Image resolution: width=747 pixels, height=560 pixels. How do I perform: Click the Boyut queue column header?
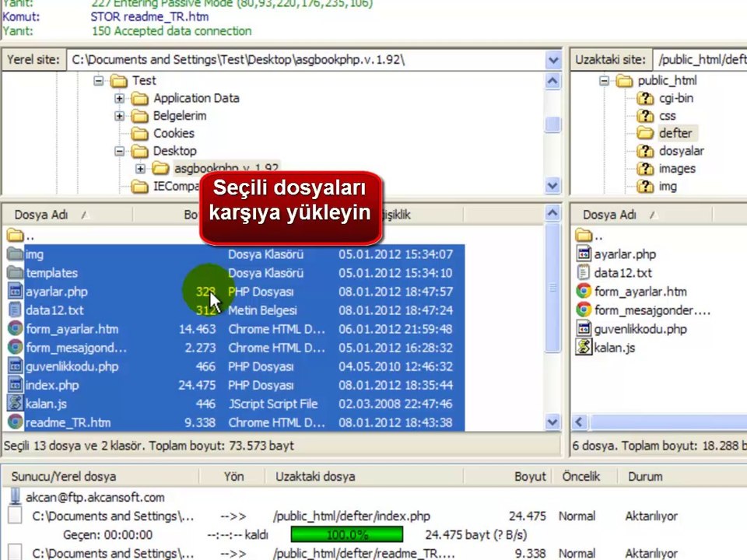507,476
